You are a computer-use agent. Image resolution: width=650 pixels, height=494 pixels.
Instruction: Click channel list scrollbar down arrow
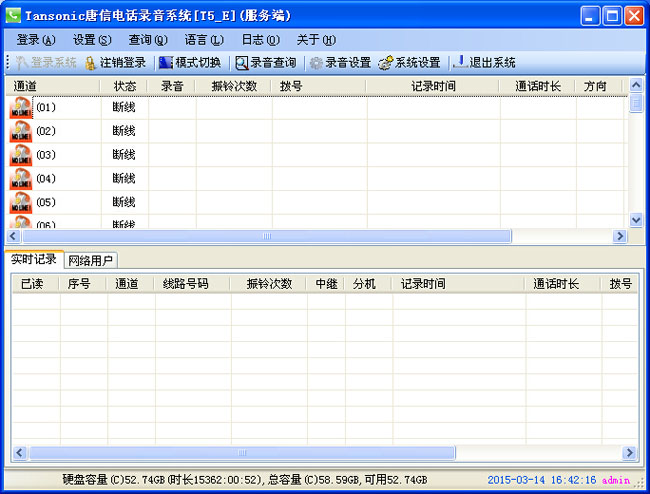pos(636,220)
